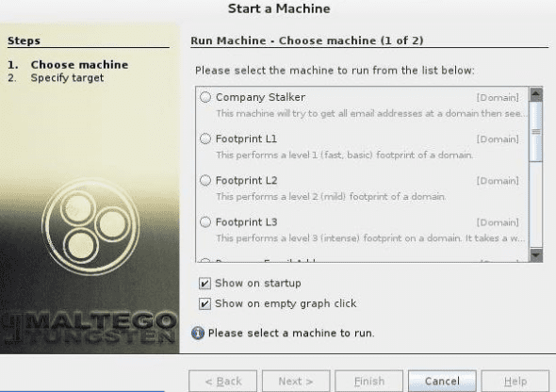
Task: Click the [Domain] tag on Footprint L2 row
Action: pos(498,181)
